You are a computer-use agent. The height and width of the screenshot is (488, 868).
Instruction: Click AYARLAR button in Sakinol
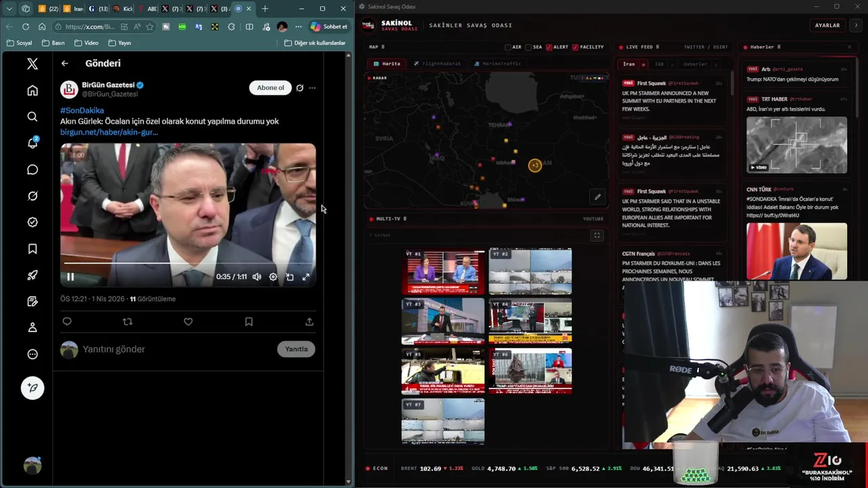(x=827, y=25)
